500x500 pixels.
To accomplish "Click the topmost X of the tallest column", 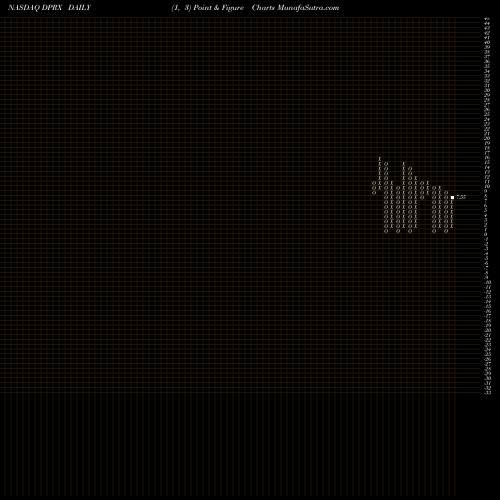I will tap(379, 159).
